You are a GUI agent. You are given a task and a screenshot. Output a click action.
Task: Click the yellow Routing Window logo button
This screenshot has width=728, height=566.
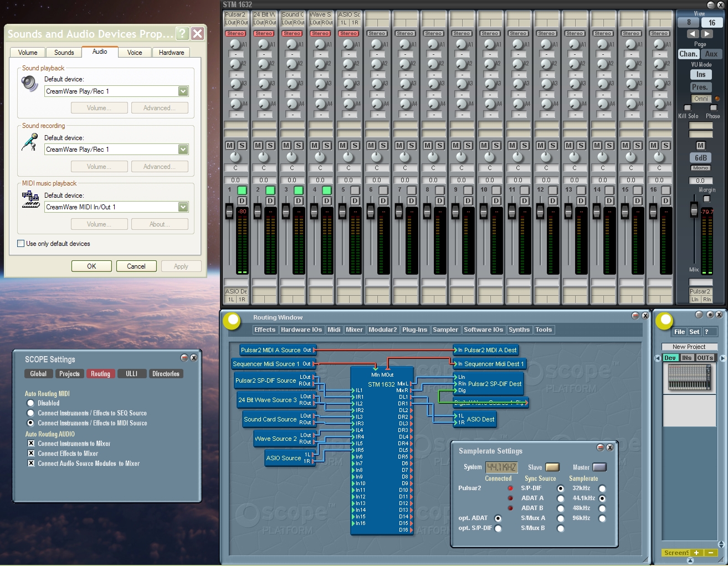pos(232,321)
